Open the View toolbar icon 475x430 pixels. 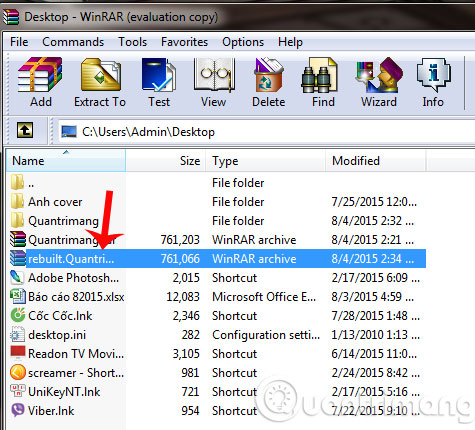pos(214,75)
